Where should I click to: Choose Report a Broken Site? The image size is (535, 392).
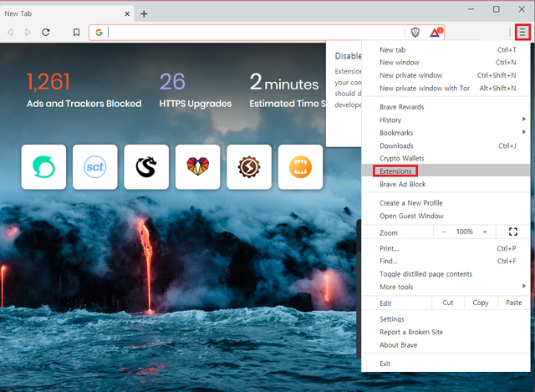(x=446, y=332)
